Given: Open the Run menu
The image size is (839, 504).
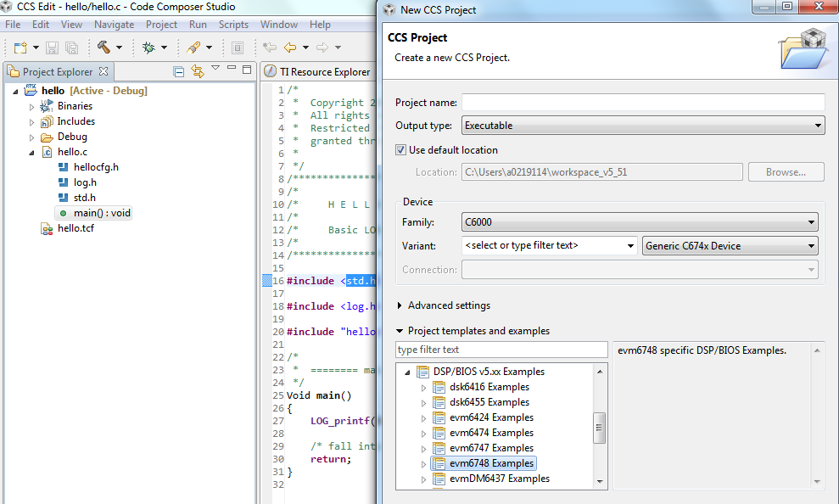Looking at the screenshot, I should click(198, 25).
